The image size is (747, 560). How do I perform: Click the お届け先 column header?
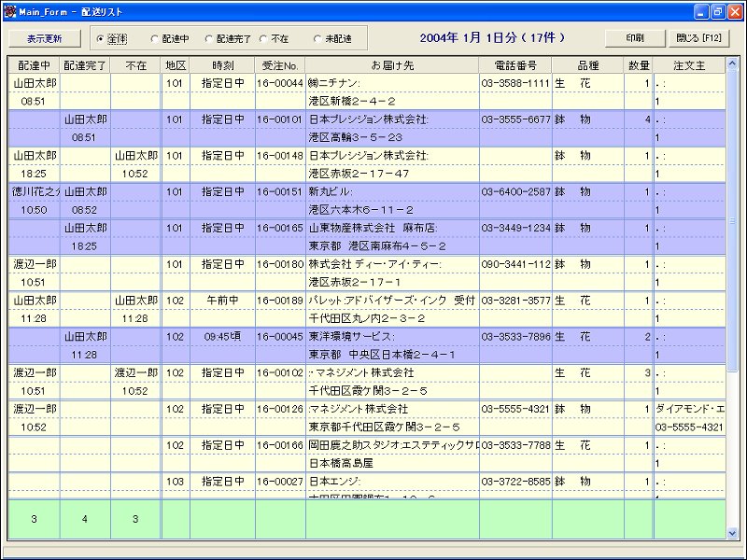(392, 65)
